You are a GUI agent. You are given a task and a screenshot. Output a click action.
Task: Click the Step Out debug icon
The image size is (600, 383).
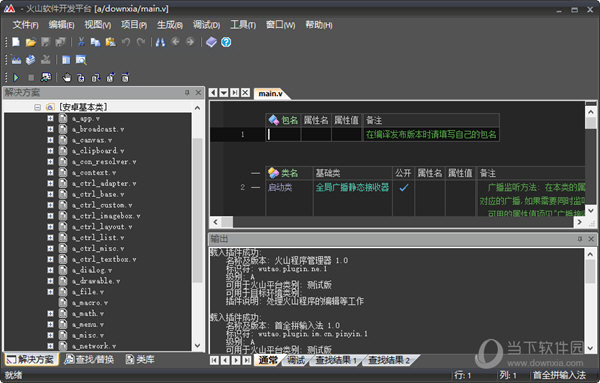tap(111, 78)
